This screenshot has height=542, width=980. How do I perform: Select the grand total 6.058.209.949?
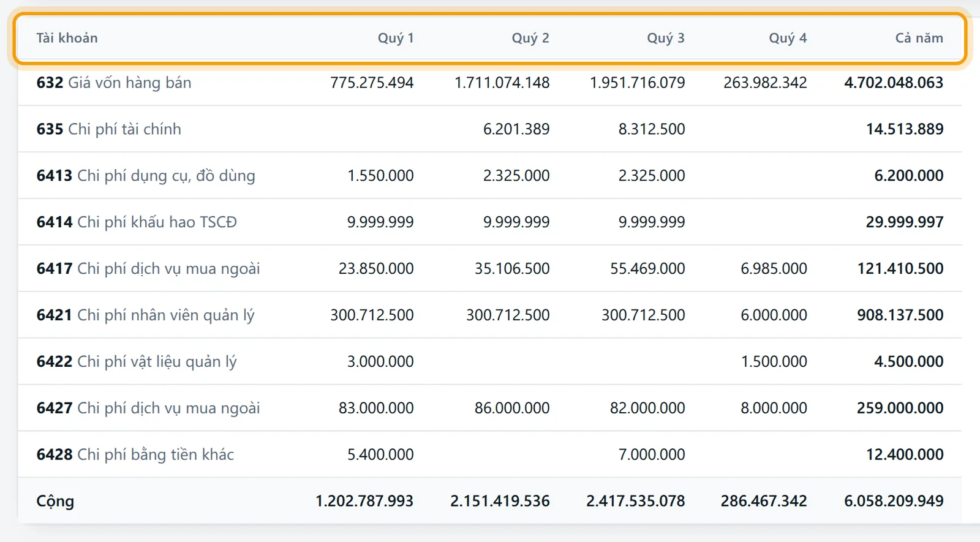(894, 501)
